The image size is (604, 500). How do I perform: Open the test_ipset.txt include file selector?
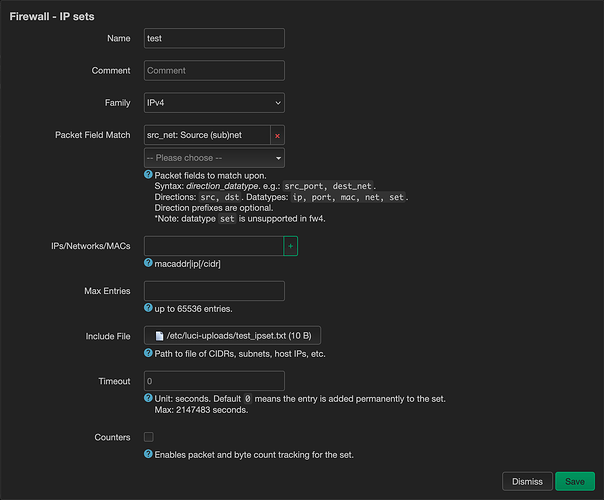(232, 336)
